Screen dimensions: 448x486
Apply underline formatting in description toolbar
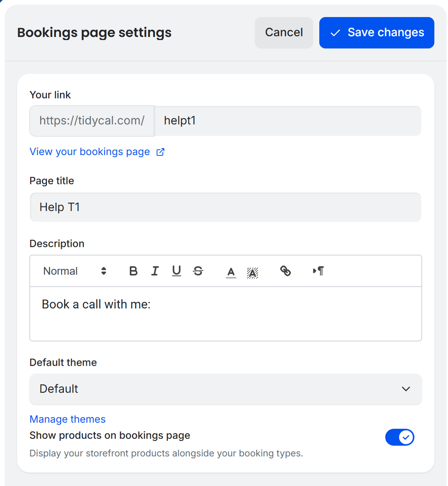[x=177, y=271]
